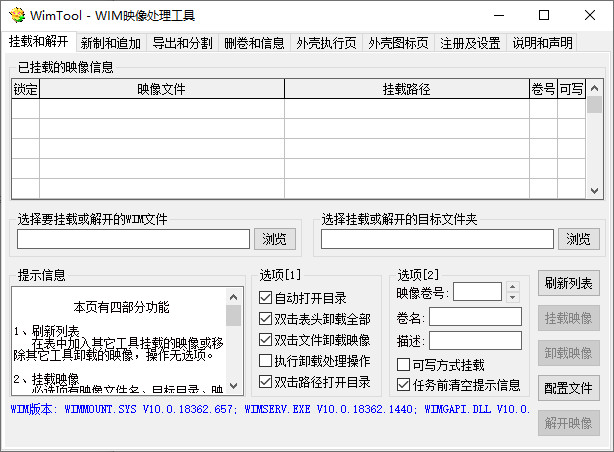The image size is (614, 452).
Task: Click the 刷新列表 button
Action: coord(569,283)
